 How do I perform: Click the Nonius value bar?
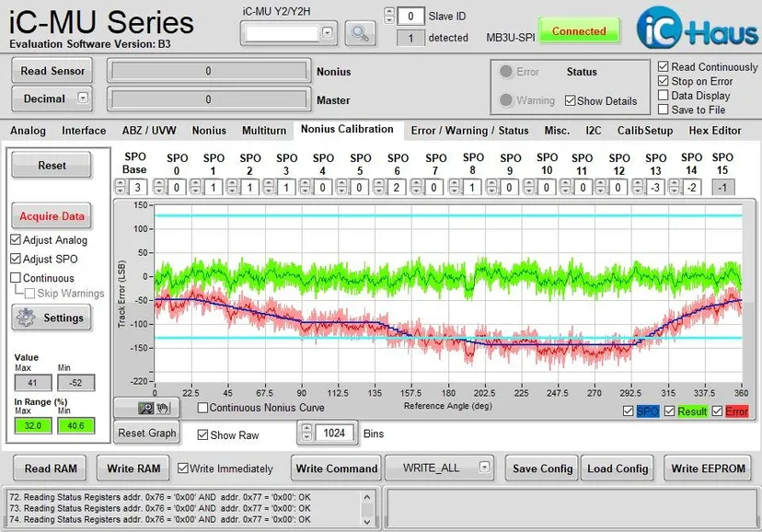click(x=209, y=72)
